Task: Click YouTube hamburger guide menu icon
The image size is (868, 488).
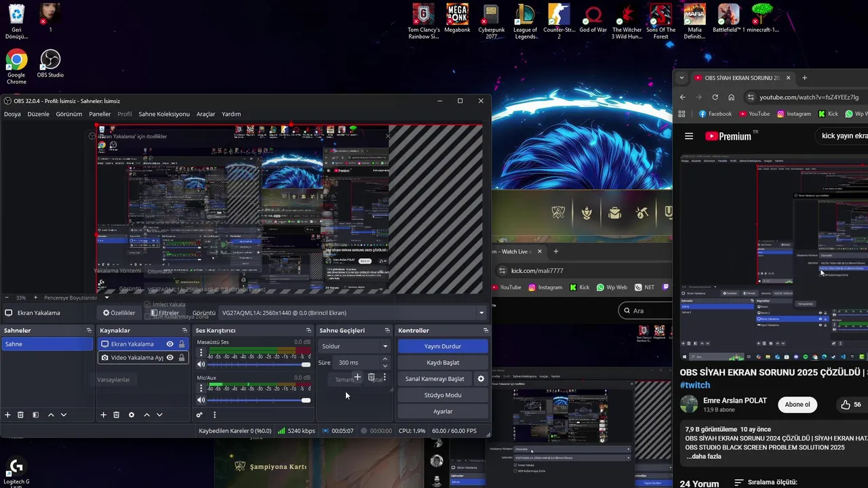Action: click(689, 136)
